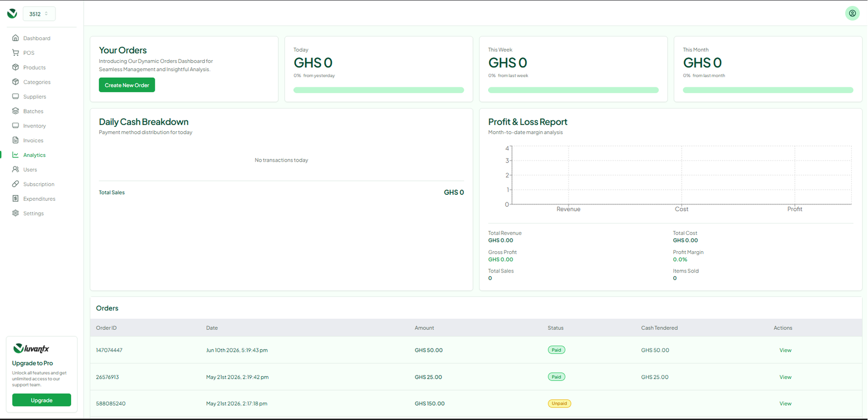The image size is (868, 420).
Task: Click the Dashboard home icon
Action: tap(16, 38)
